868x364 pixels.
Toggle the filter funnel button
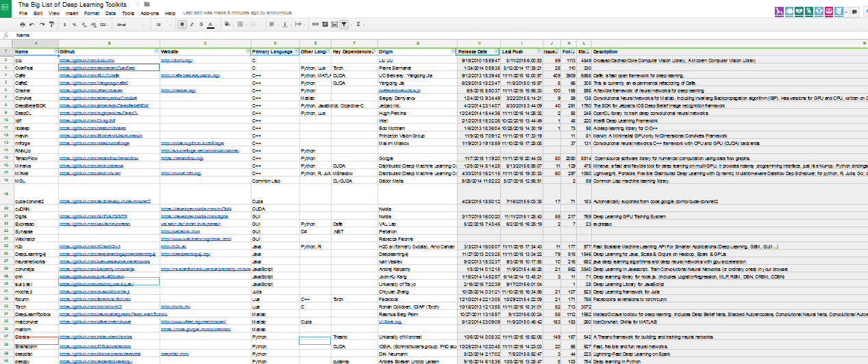(x=343, y=25)
